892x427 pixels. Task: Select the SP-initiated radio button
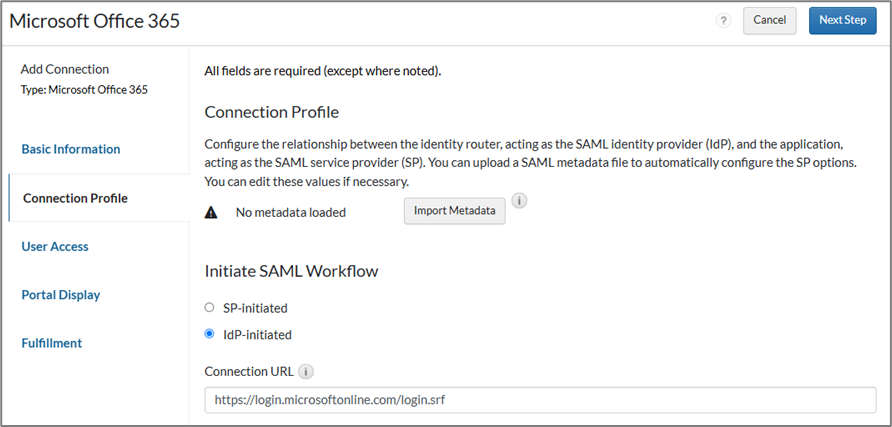click(x=209, y=308)
